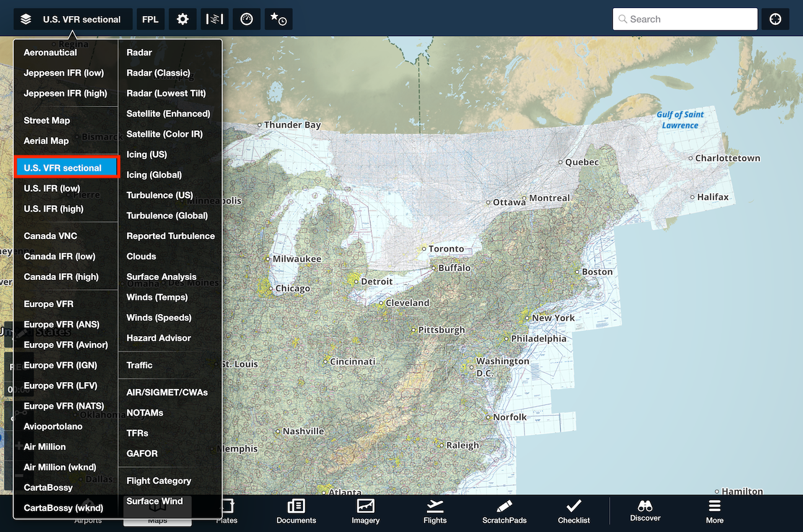Click the Flights airplane icon

435,505
